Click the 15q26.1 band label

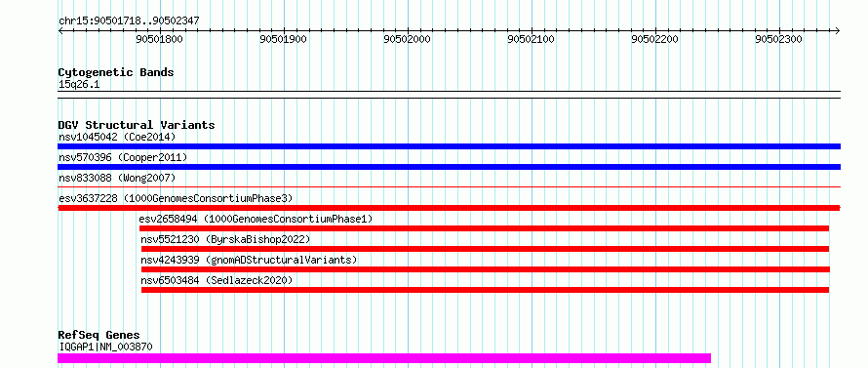click(79, 85)
